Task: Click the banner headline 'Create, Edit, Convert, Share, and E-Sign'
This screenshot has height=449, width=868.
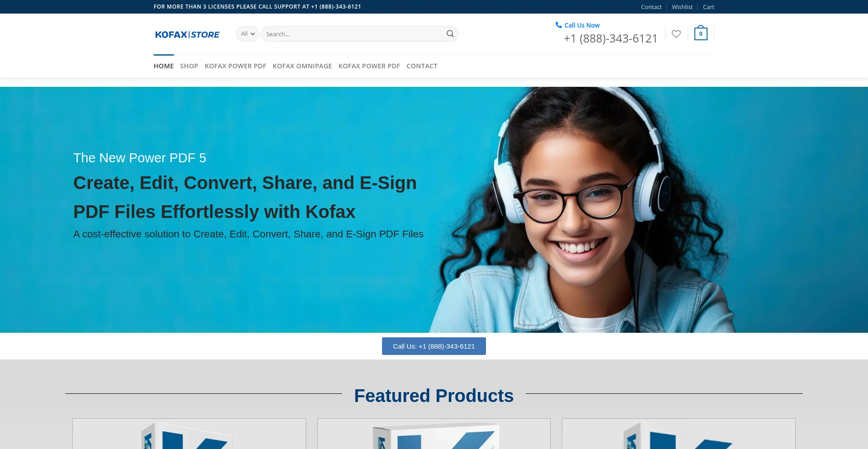Action: 245,183
